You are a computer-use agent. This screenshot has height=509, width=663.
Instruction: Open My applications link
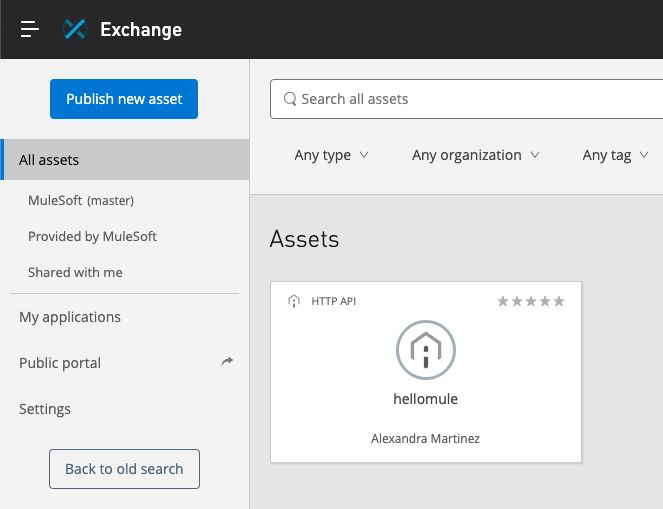(70, 317)
